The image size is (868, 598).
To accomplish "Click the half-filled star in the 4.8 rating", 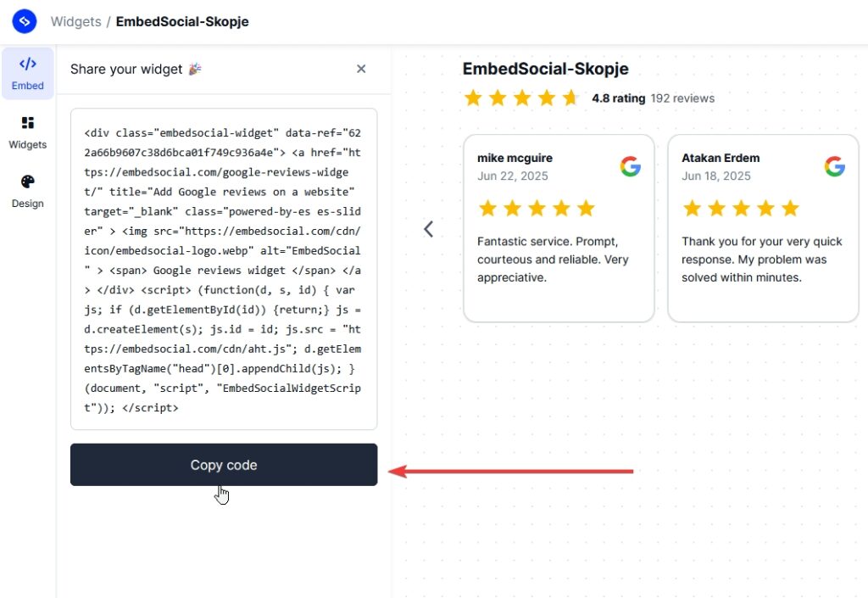I will click(570, 98).
